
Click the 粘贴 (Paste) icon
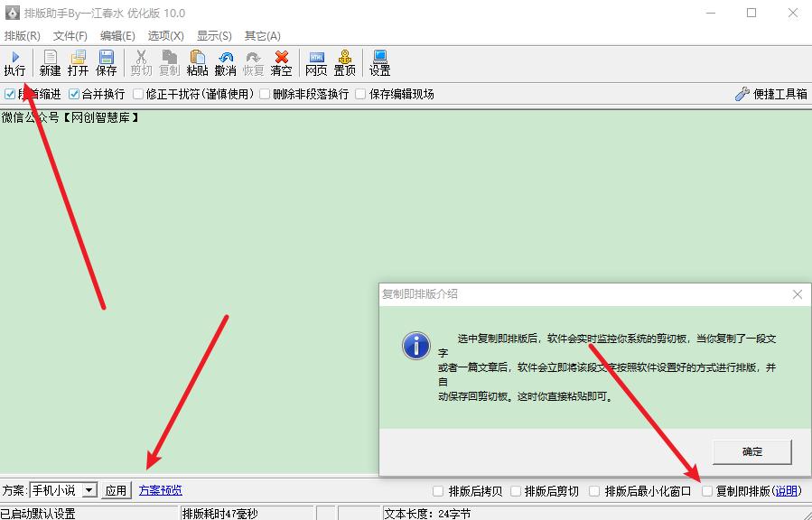197,61
